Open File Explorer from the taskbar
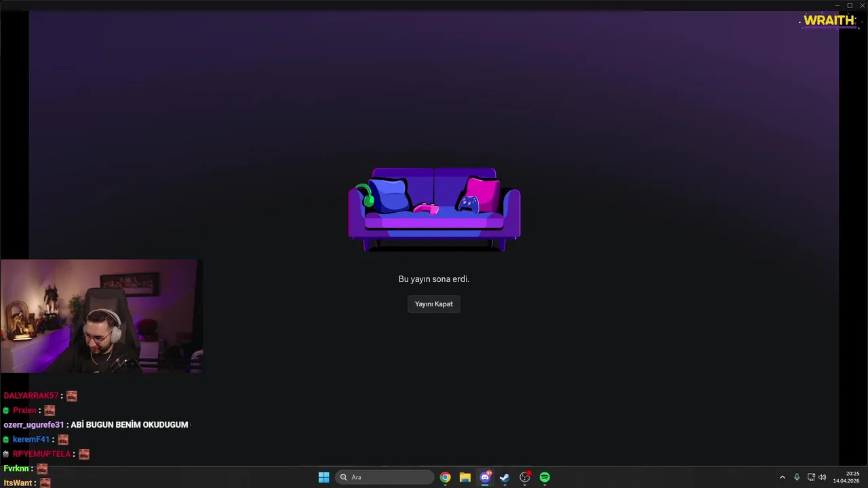 click(x=465, y=477)
